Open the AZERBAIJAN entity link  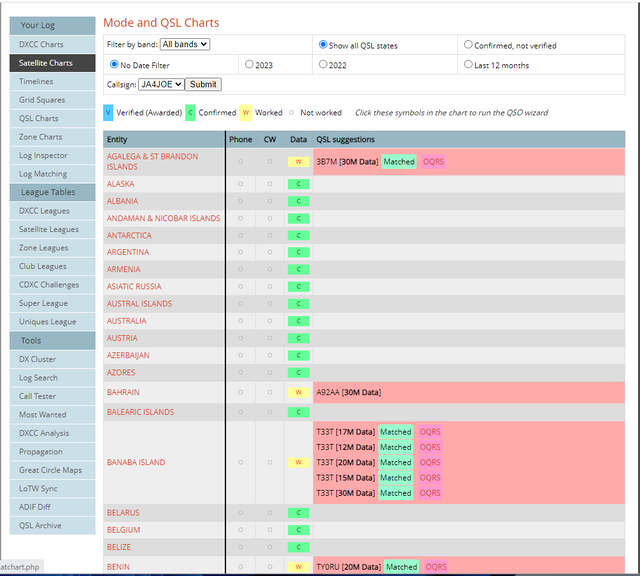point(128,356)
